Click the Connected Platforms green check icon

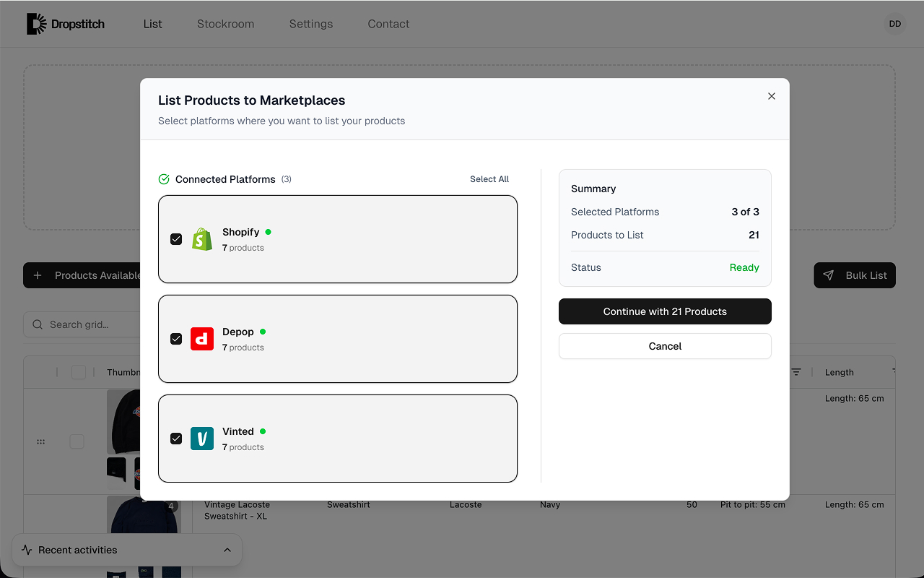pos(164,179)
